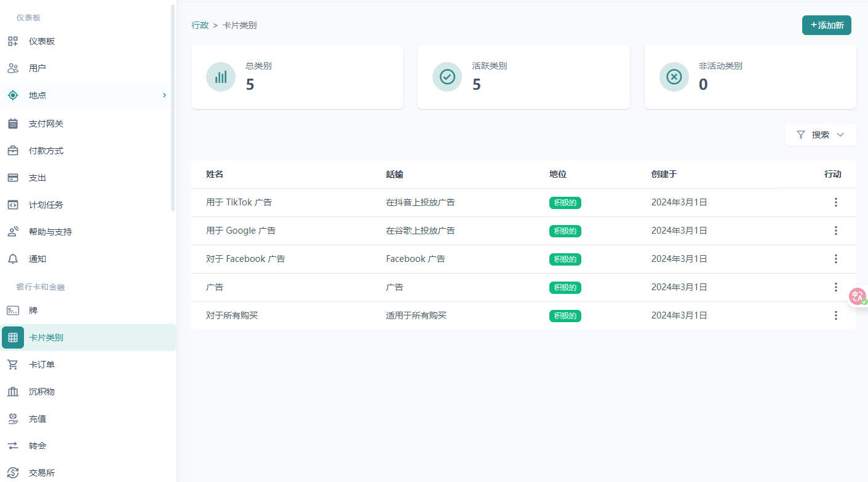Open actions menu for 广告 row
Image resolution: width=868 pixels, height=482 pixels.
[835, 287]
